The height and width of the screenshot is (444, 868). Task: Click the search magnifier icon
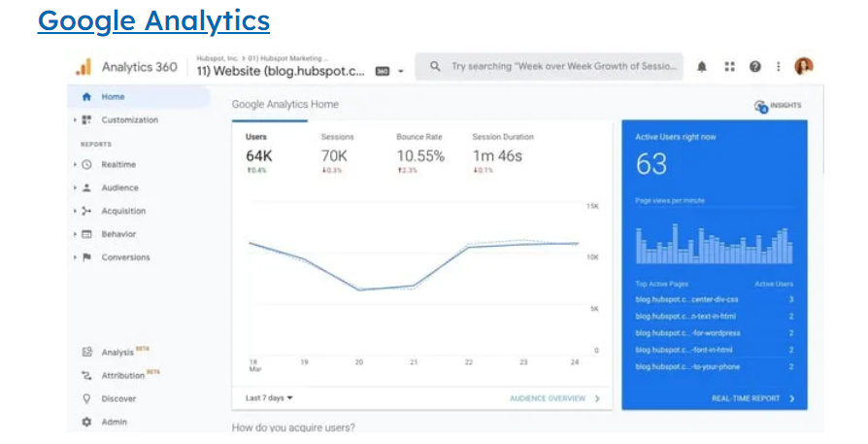[x=435, y=66]
